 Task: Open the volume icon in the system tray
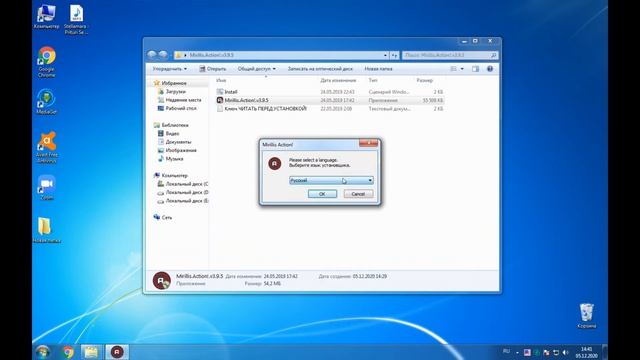click(565, 352)
